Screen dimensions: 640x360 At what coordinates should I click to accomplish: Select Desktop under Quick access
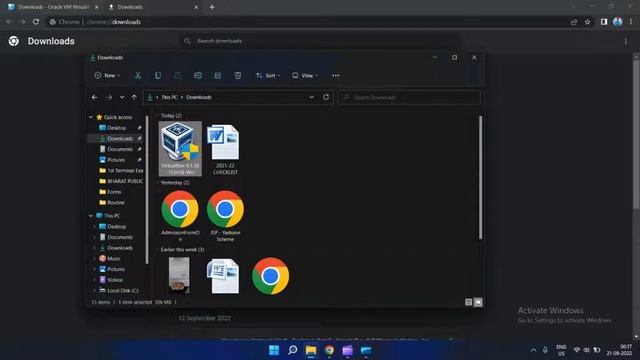point(116,128)
